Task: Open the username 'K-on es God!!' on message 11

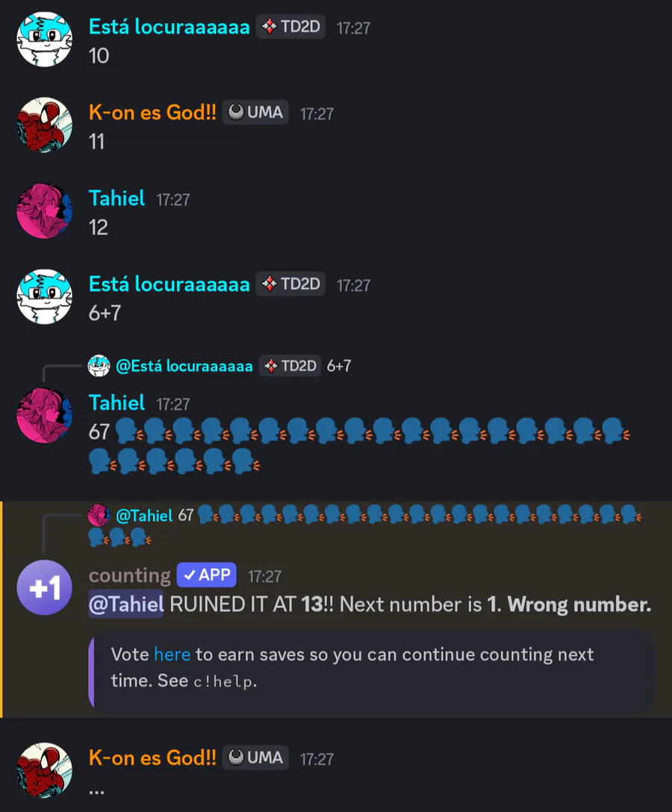Action: coord(152,113)
